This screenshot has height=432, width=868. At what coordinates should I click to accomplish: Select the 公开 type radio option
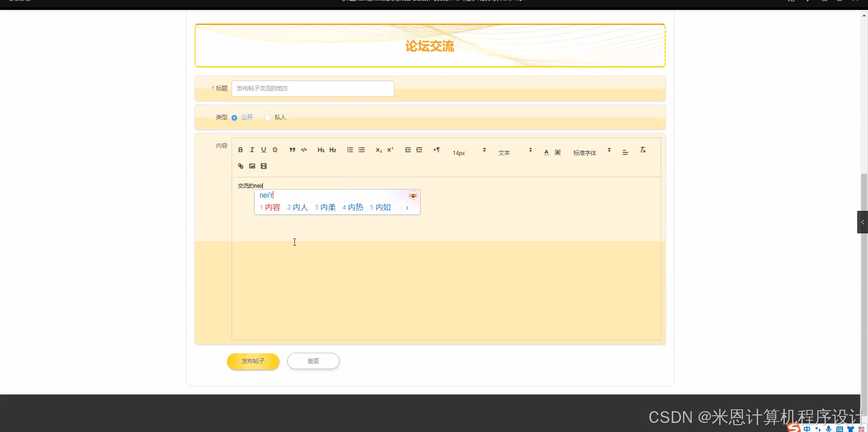234,117
